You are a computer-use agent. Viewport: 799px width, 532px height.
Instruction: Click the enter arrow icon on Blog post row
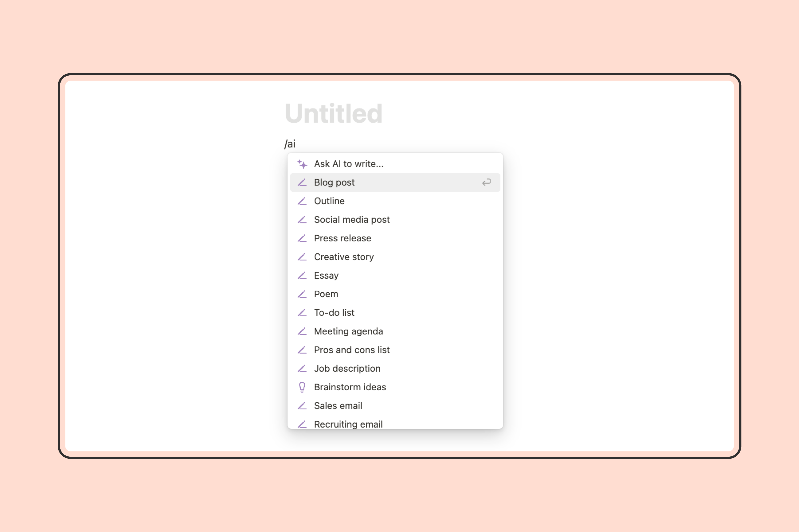(x=486, y=182)
